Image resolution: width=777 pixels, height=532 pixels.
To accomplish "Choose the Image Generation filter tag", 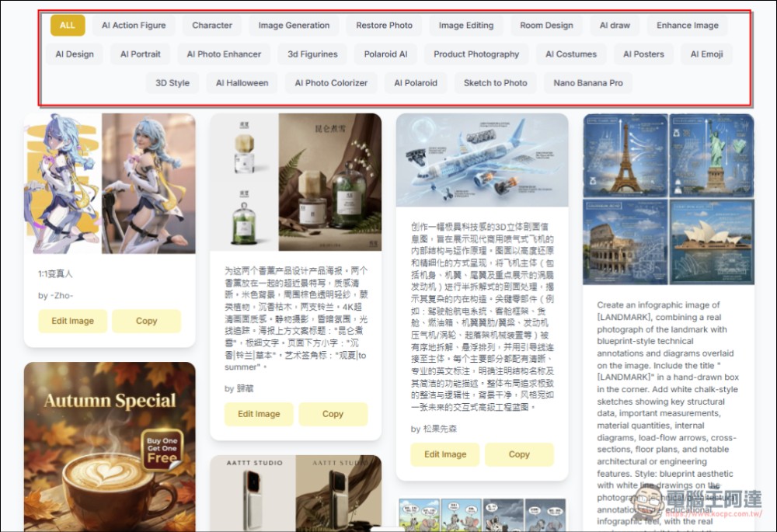I will 294,25.
